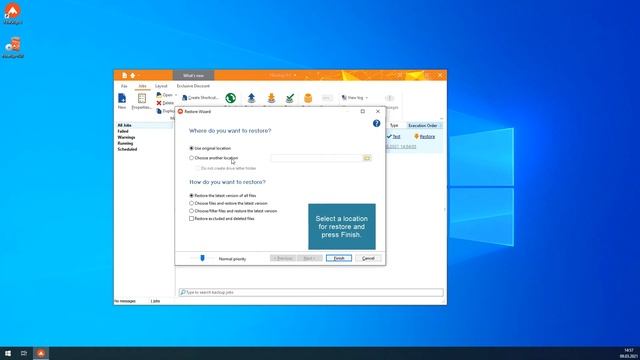This screenshot has height=360, width=640.
Task: Click the View log icon
Action: (344, 98)
